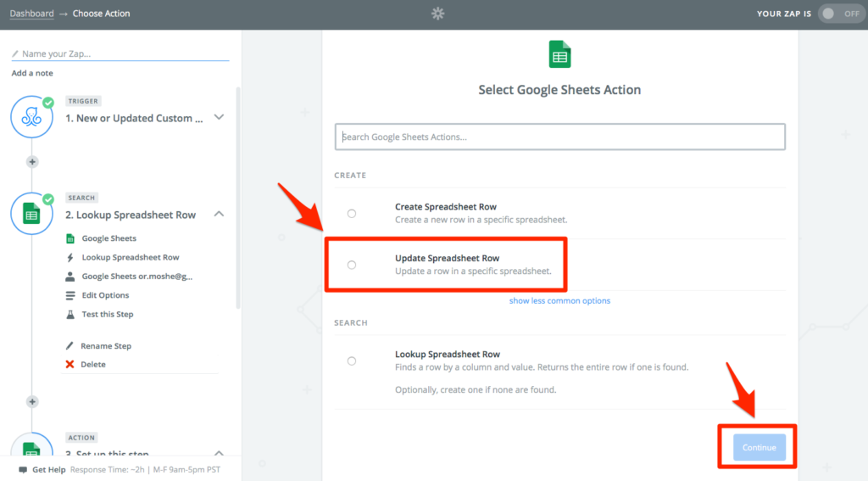Click the Google Sheets icon for step 2

[x=31, y=214]
